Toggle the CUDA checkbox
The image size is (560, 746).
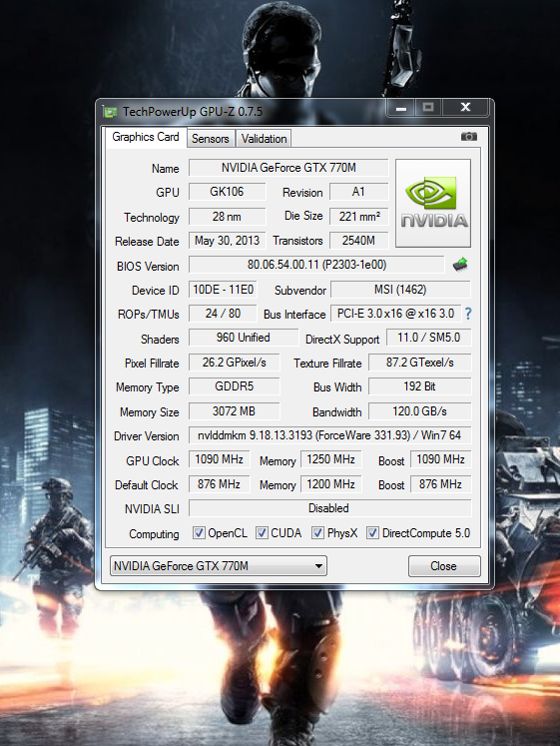point(262,533)
